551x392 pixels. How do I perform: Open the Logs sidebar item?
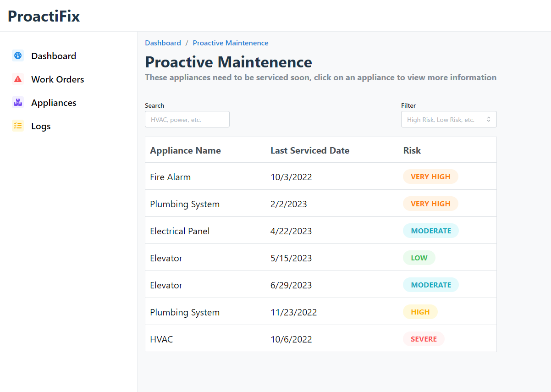[41, 126]
